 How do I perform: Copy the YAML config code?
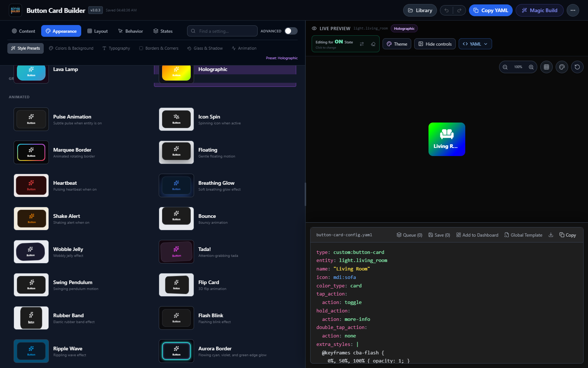click(x=568, y=235)
